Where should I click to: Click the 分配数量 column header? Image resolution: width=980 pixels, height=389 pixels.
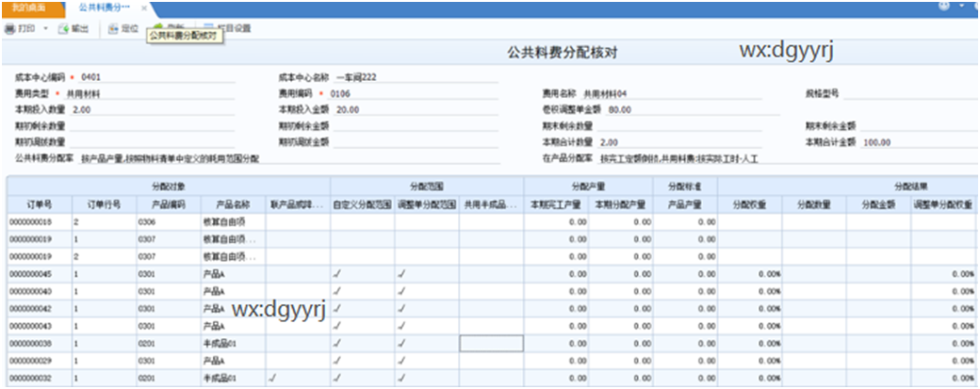814,204
